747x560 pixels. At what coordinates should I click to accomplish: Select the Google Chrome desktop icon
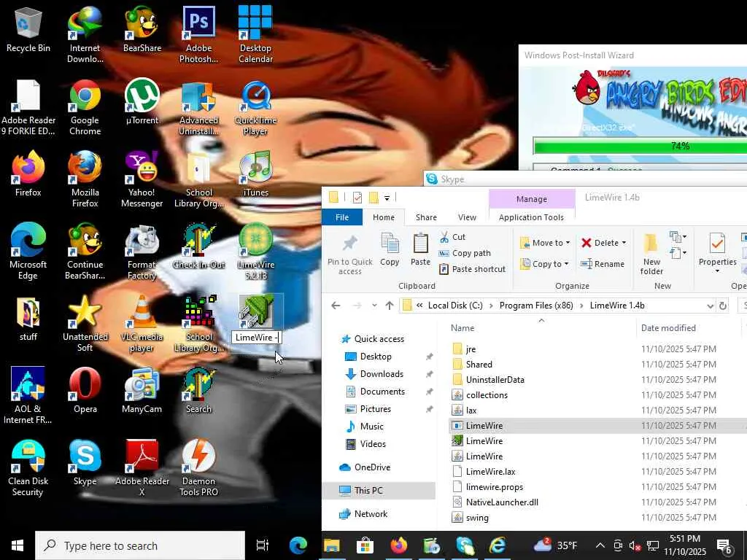85,106
